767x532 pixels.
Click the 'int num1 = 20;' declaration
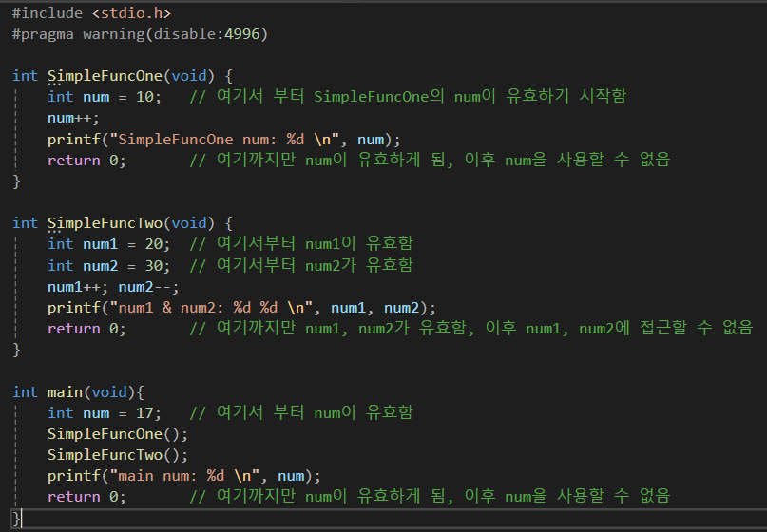point(108,244)
